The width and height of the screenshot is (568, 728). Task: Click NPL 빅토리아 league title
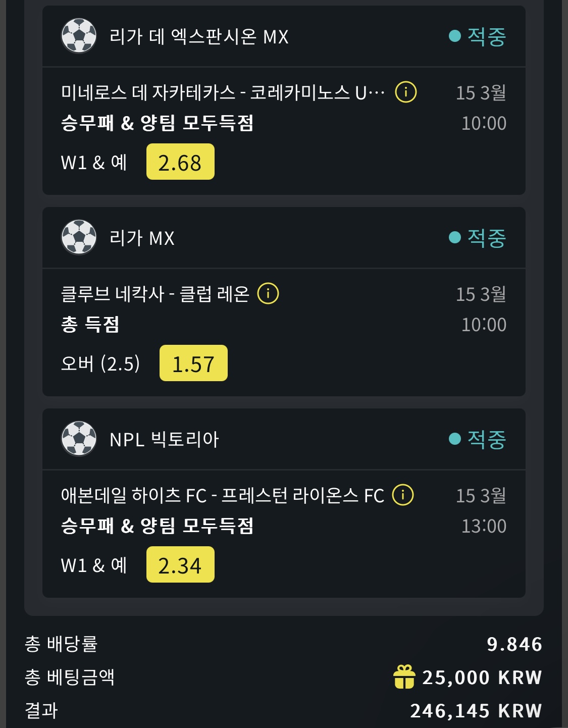point(164,439)
